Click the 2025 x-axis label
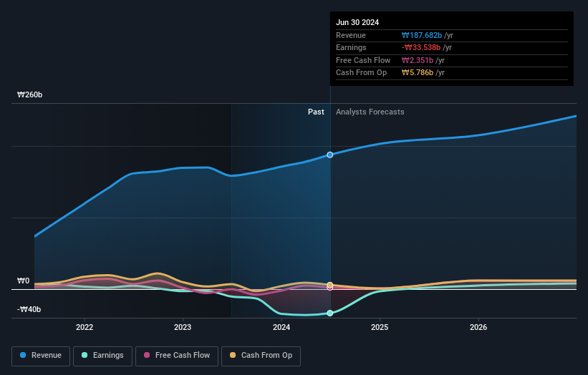Screen dimensions: 588x375 pyautogui.click(x=380, y=328)
